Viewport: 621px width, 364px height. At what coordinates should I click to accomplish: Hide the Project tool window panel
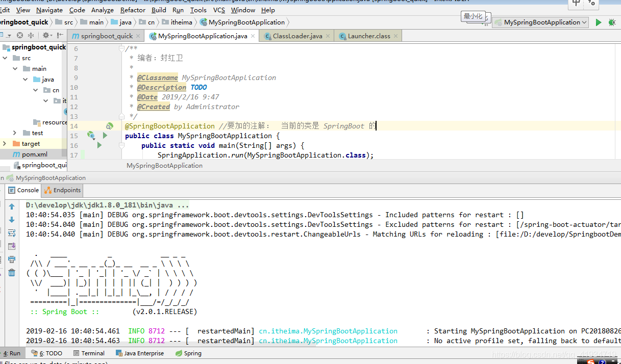tap(60, 36)
